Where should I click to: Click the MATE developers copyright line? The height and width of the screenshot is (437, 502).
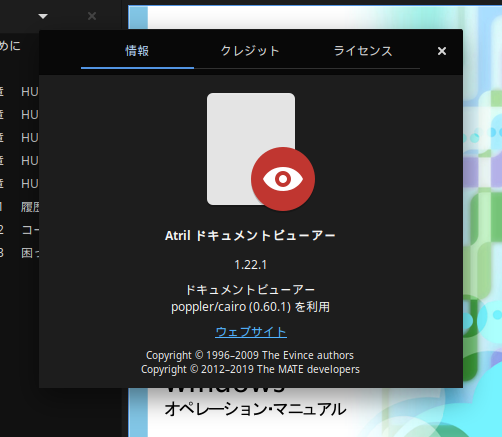point(250,369)
